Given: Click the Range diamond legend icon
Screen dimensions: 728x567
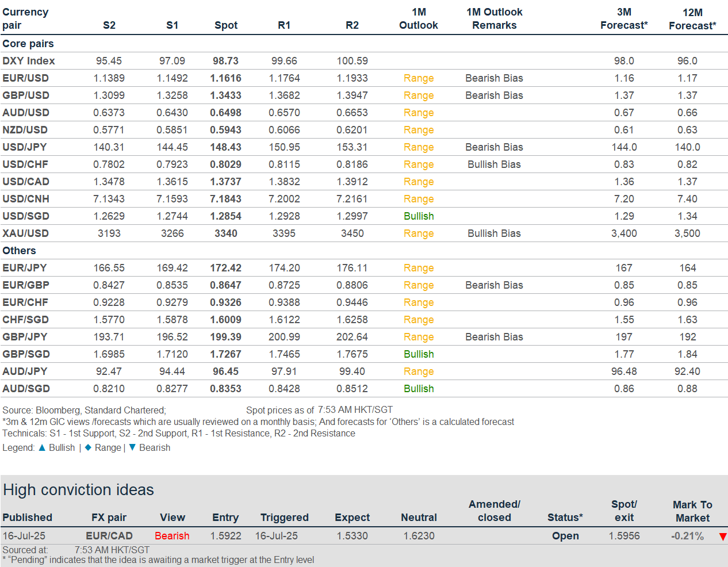Looking at the screenshot, I should click(88, 447).
